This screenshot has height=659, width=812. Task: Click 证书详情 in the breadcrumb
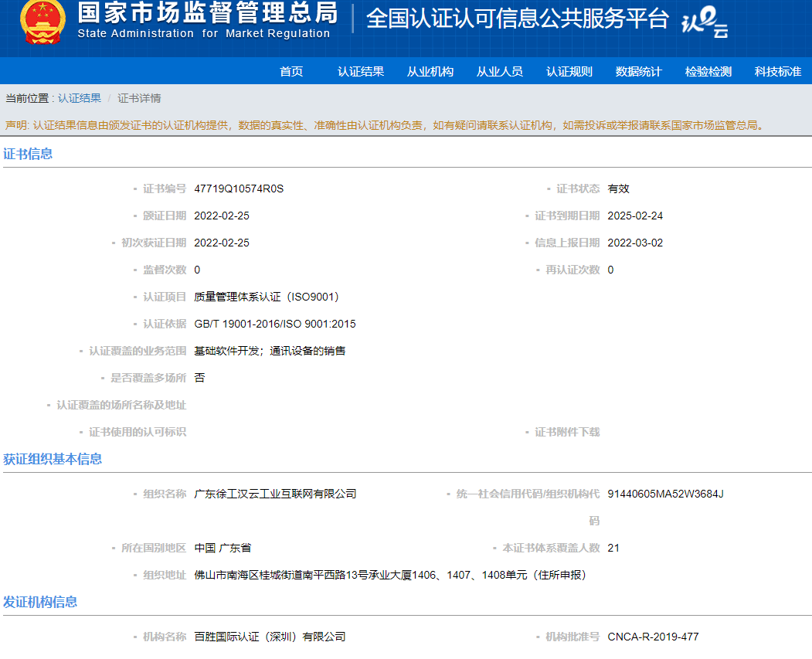139,98
